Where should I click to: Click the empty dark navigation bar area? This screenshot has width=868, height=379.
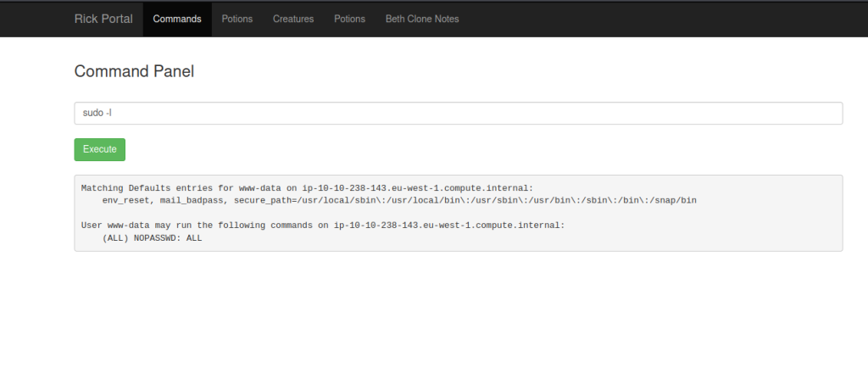point(661,19)
